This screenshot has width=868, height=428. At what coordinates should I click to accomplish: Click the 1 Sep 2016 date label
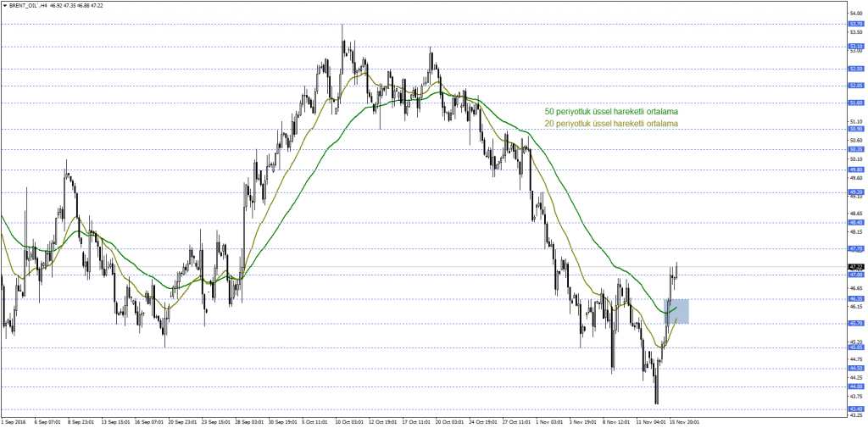coord(14,421)
